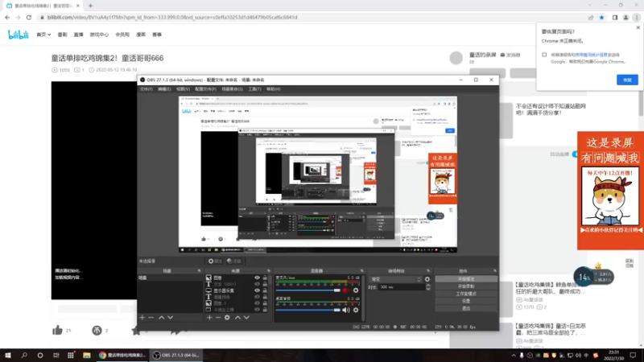The width and height of the screenshot is (644, 362).
Task: Click the Chrome address bar URL
Action: (x=172, y=17)
